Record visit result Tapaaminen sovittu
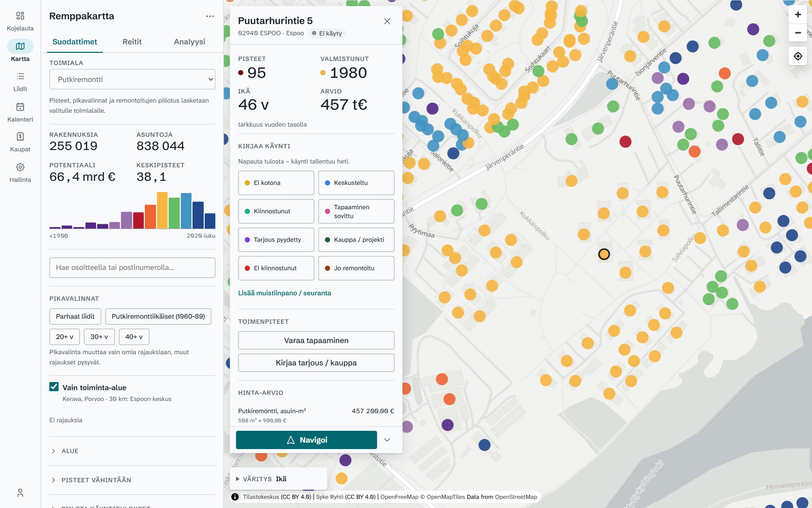Screen dimensions: 812x508 [356, 211]
